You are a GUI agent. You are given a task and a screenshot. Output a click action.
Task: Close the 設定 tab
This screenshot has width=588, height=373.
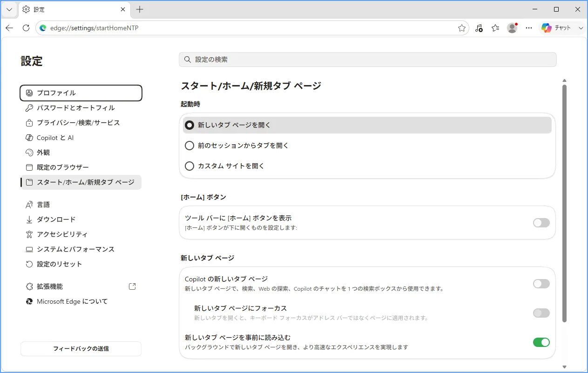[x=123, y=9]
